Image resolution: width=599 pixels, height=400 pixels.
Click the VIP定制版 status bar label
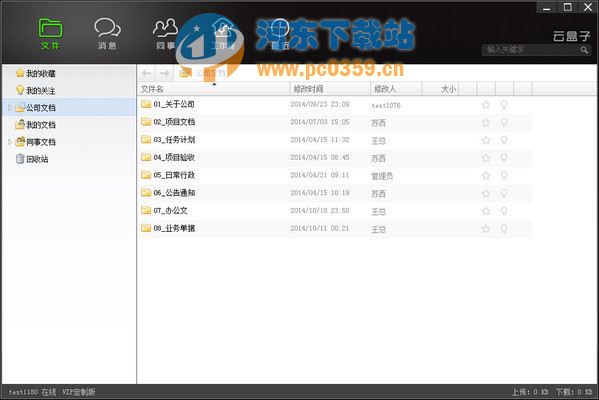[79, 392]
